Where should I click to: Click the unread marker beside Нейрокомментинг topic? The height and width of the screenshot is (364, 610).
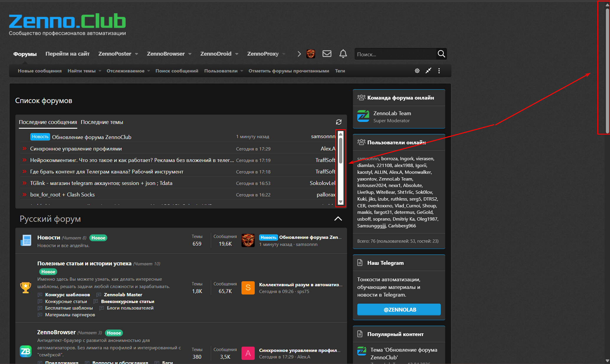click(x=24, y=160)
